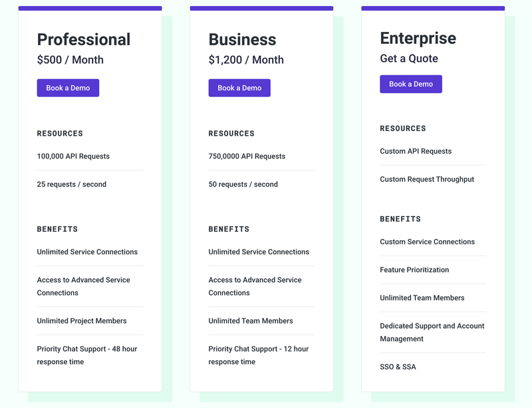This screenshot has height=408, width=532.
Task: Click Feature Prioritization benefit
Action: (414, 270)
